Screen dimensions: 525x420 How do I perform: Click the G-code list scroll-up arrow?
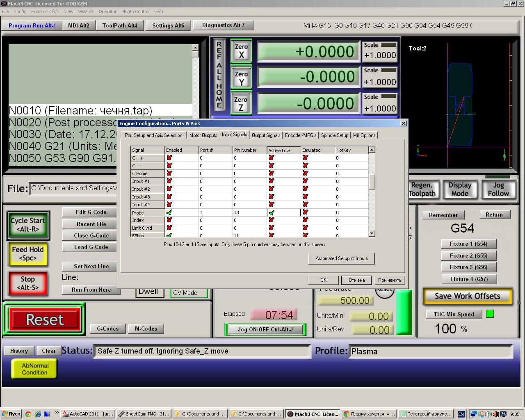tap(196, 48)
